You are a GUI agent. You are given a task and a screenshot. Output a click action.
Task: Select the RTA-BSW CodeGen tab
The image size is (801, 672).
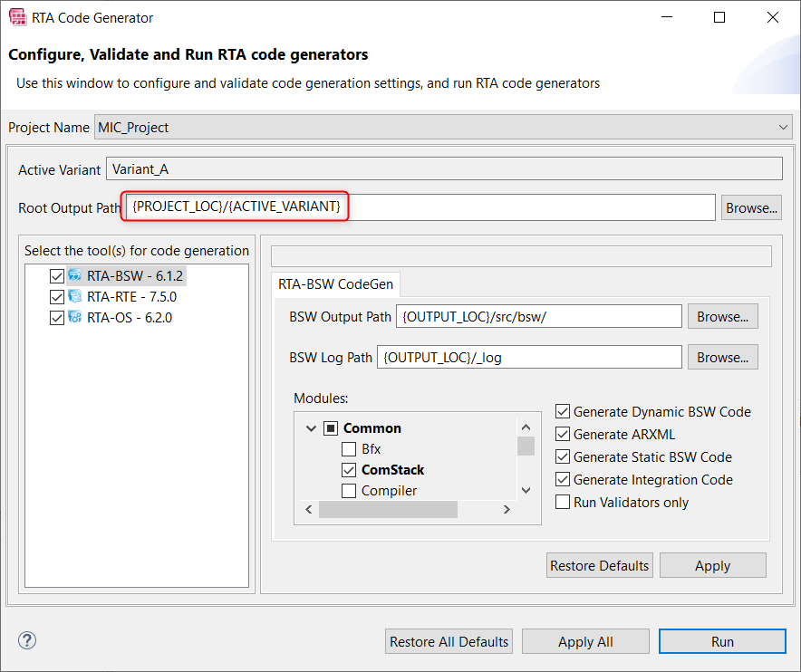point(335,284)
